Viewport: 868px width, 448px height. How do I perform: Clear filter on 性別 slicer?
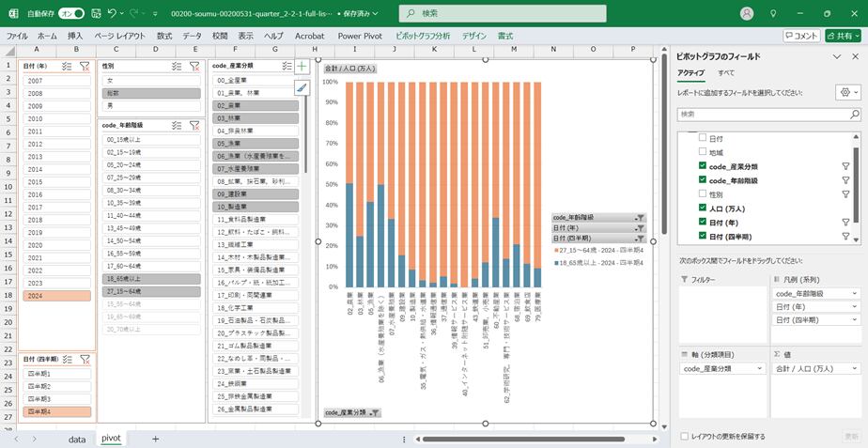tap(194, 66)
